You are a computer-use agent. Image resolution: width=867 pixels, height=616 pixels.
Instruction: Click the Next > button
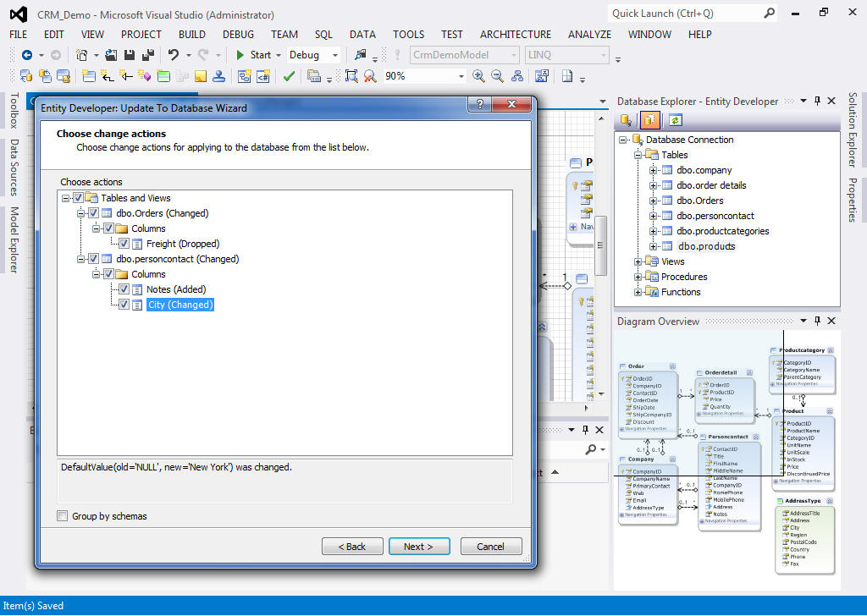coord(418,547)
